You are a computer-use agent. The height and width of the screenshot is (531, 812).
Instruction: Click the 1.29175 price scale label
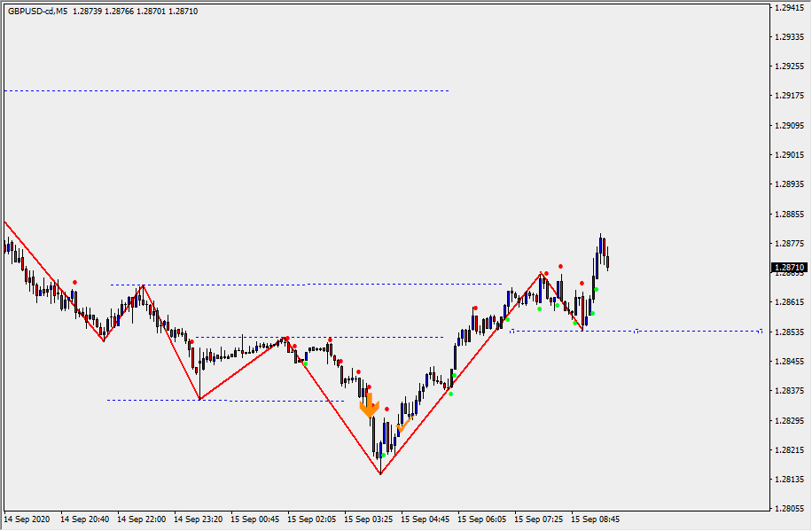[x=788, y=96]
